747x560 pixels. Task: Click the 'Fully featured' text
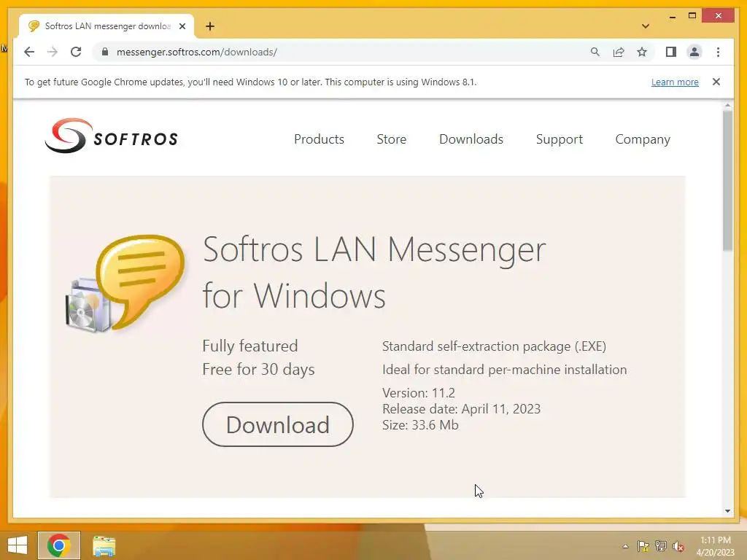[x=250, y=346]
